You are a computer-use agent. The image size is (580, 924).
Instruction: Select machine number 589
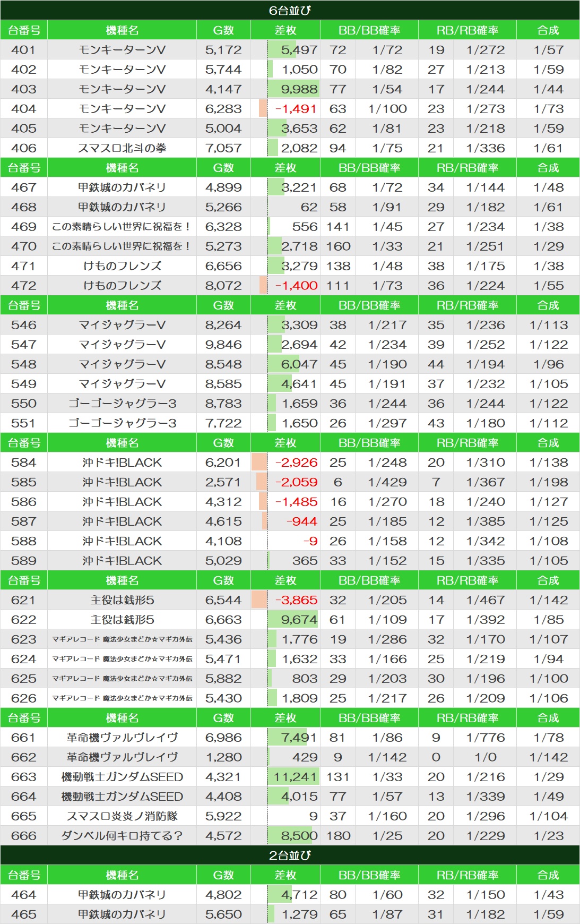tap(24, 561)
